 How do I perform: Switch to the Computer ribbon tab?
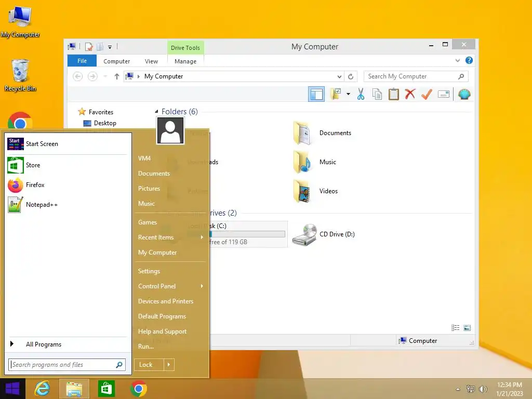(x=117, y=61)
